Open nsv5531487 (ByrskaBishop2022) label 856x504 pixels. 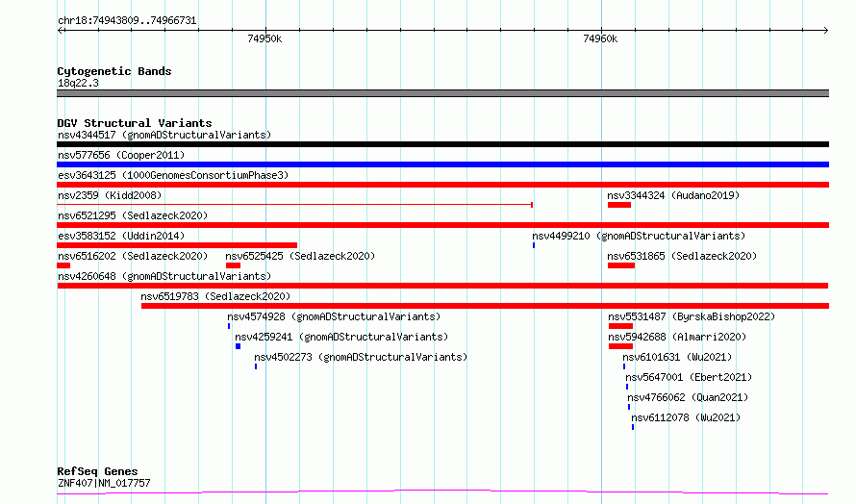692,316
